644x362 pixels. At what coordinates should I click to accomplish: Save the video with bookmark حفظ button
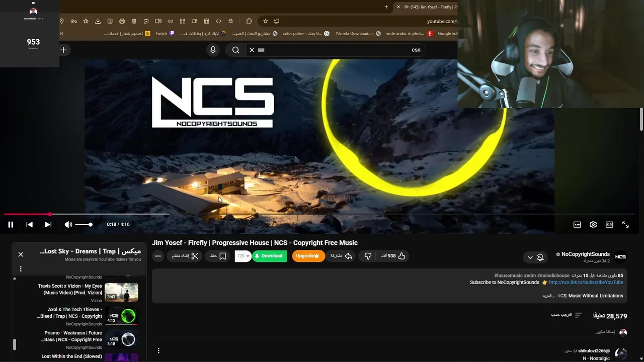(x=218, y=256)
